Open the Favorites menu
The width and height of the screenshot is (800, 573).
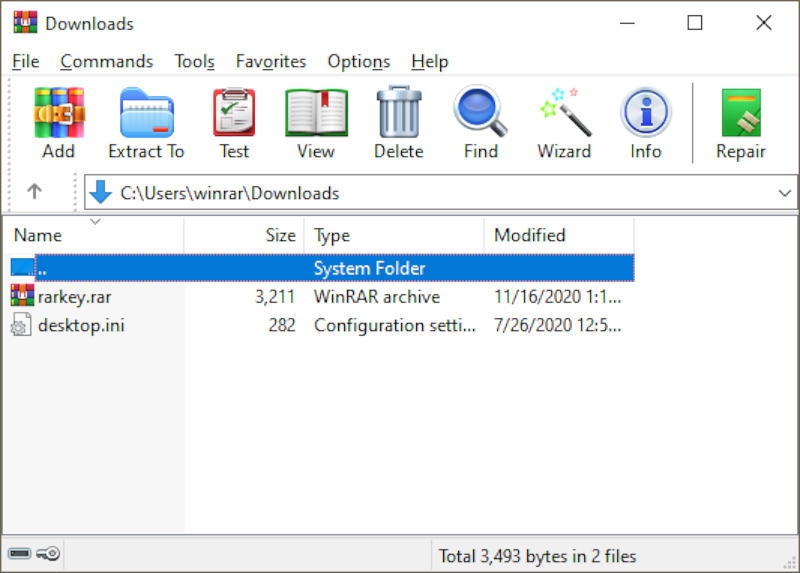[270, 62]
